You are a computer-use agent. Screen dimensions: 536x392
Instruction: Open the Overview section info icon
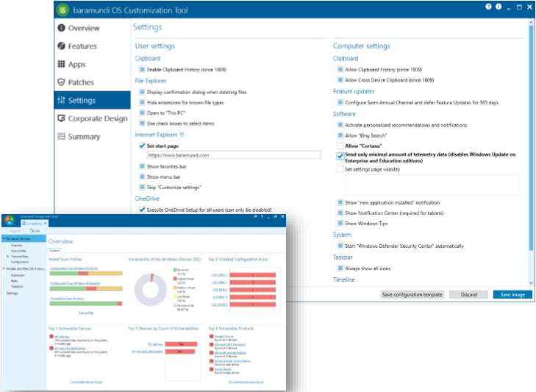pos(62,28)
